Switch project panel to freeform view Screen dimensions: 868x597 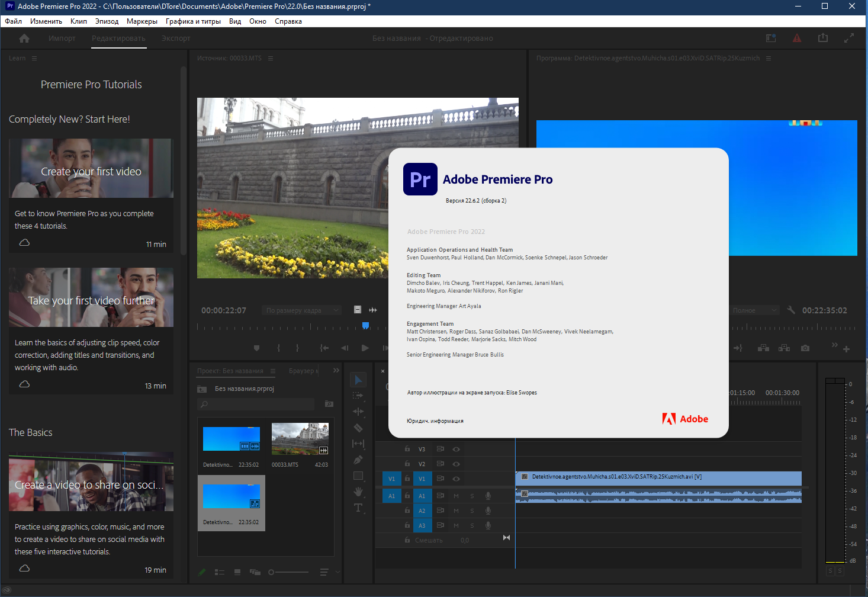[255, 572]
